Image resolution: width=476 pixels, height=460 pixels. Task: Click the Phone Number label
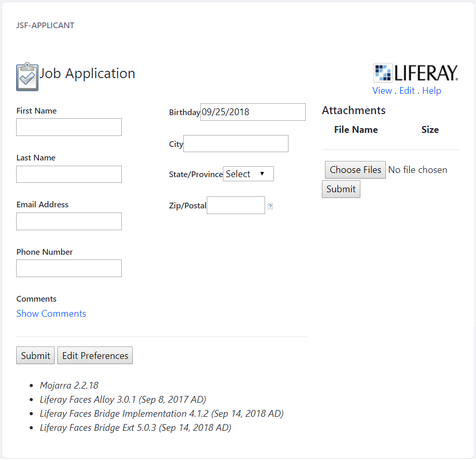(x=45, y=252)
